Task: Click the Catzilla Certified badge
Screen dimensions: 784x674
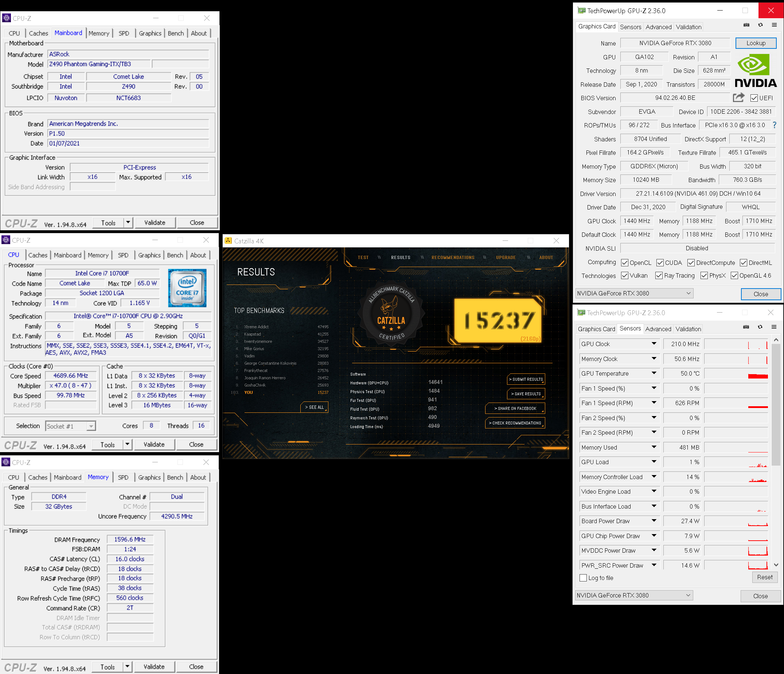Action: pos(391,314)
